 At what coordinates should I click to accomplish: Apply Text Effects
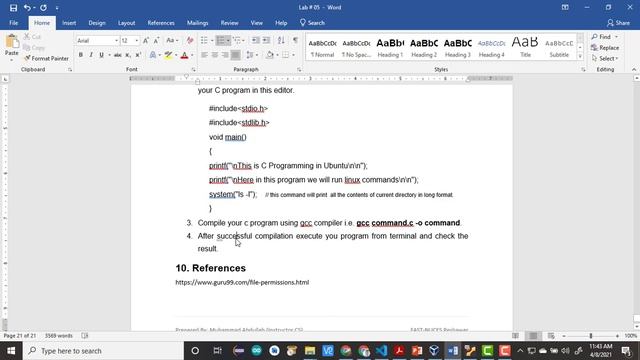[153, 55]
